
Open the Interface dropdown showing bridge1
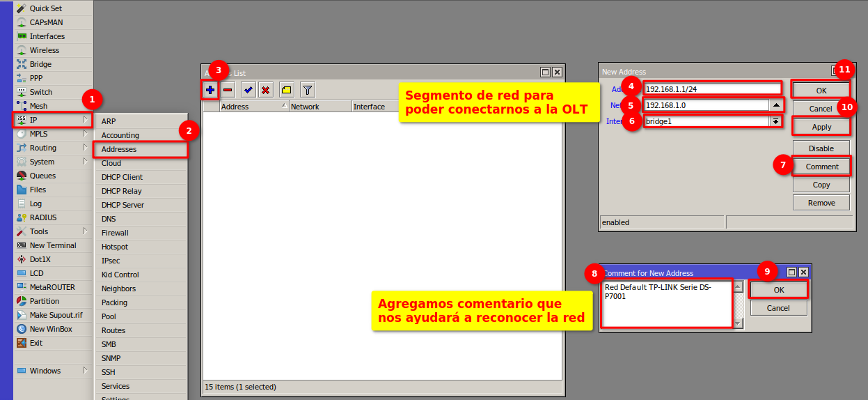coord(775,121)
